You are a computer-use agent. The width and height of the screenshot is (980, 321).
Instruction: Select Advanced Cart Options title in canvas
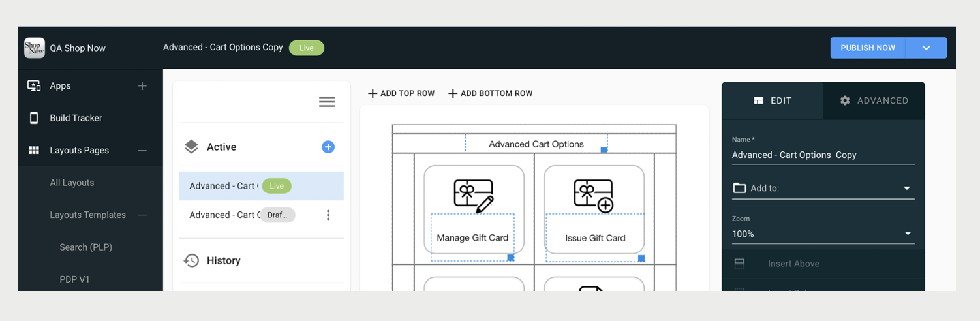pyautogui.click(x=536, y=144)
